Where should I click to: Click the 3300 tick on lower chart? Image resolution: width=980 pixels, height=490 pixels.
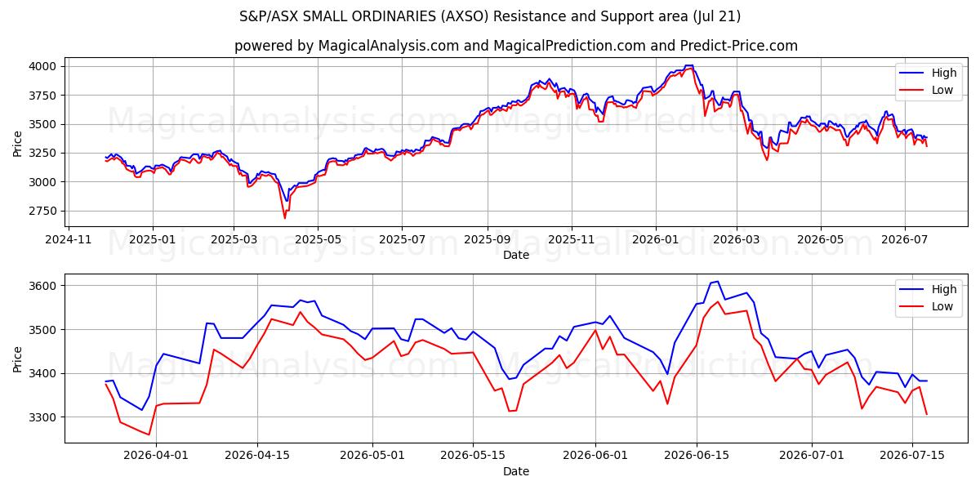(x=43, y=417)
